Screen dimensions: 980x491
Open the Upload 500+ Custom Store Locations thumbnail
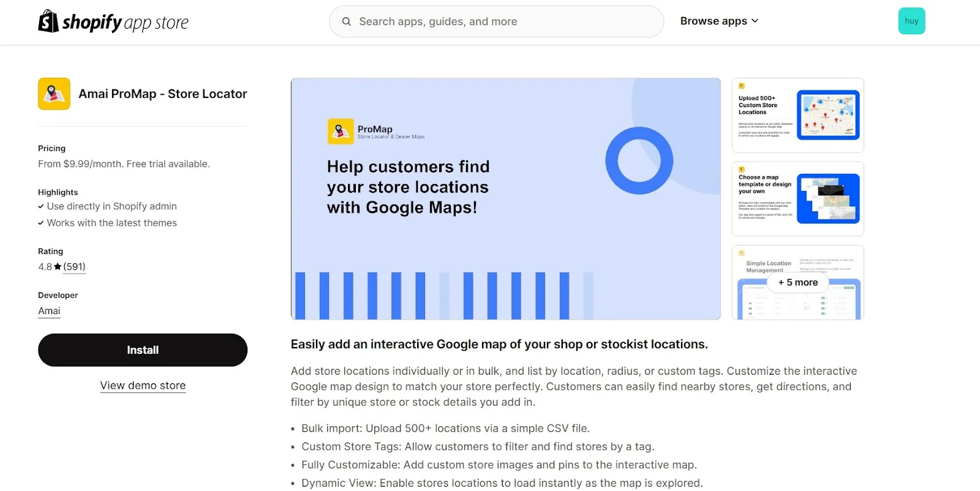797,115
